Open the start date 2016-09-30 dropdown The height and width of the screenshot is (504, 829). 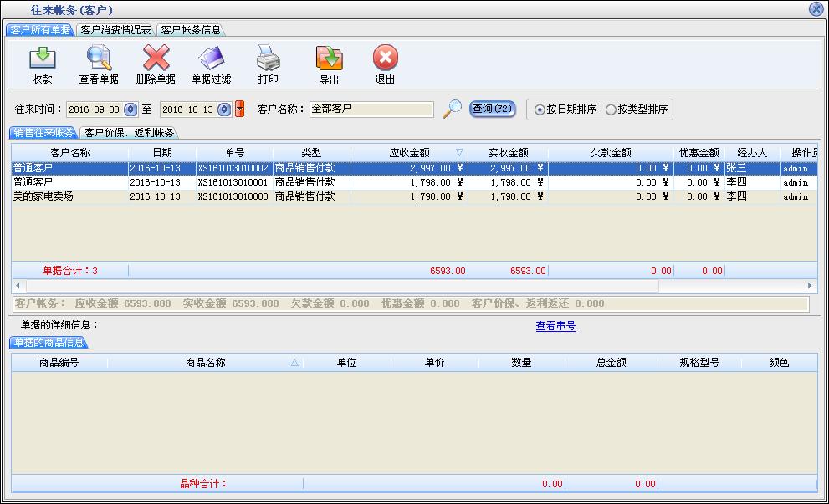[130, 109]
